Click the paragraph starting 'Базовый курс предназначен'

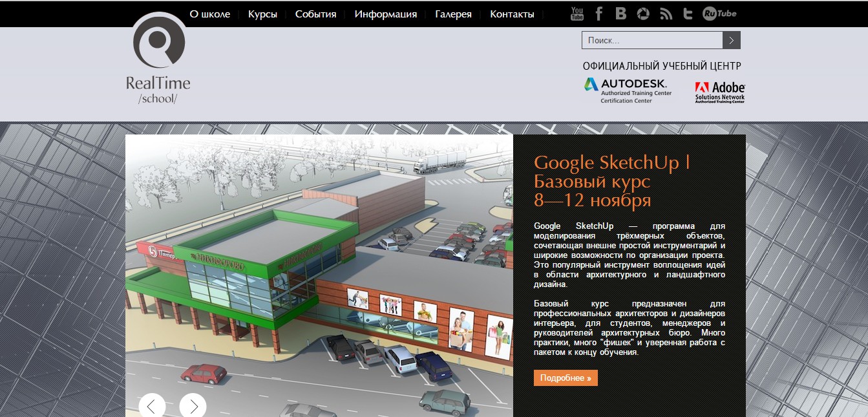[630, 328]
